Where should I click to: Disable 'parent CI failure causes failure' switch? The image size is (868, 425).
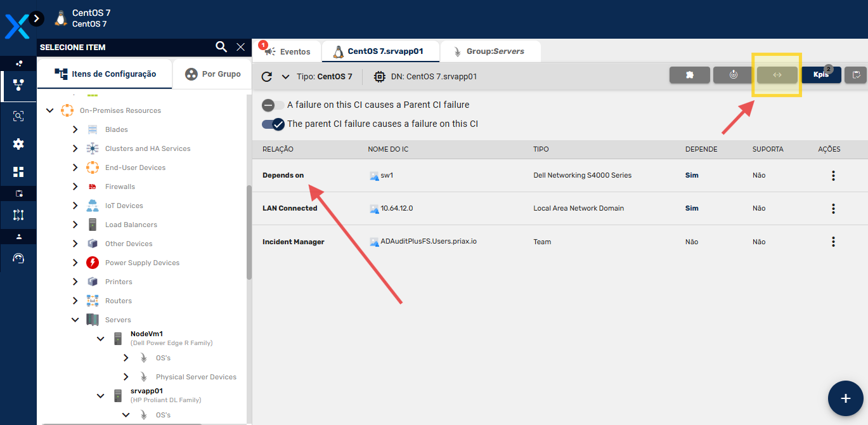[x=273, y=124]
